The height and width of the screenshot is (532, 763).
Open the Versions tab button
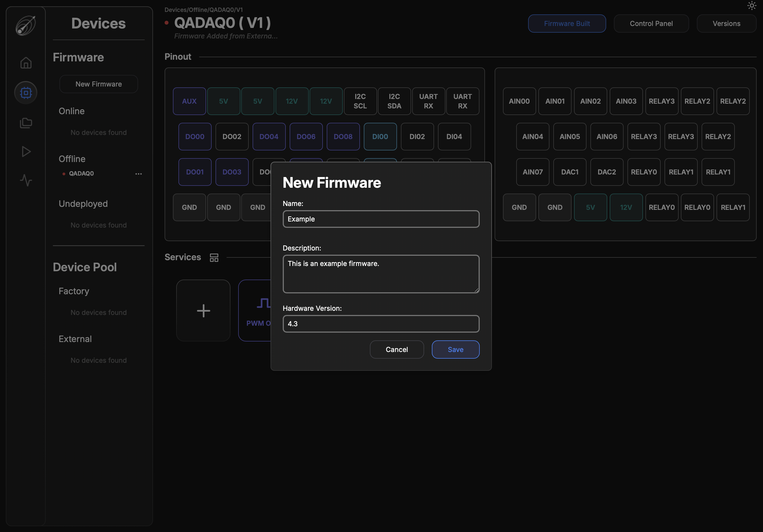726,24
